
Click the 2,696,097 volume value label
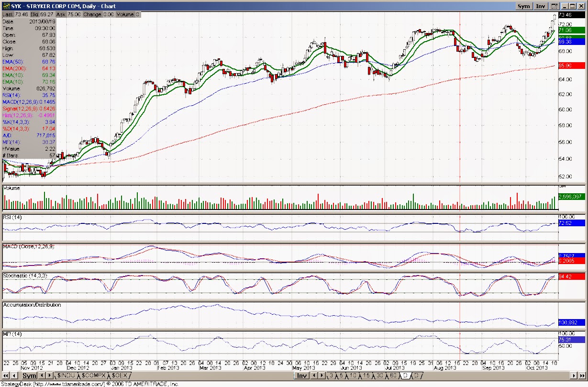coord(572,197)
